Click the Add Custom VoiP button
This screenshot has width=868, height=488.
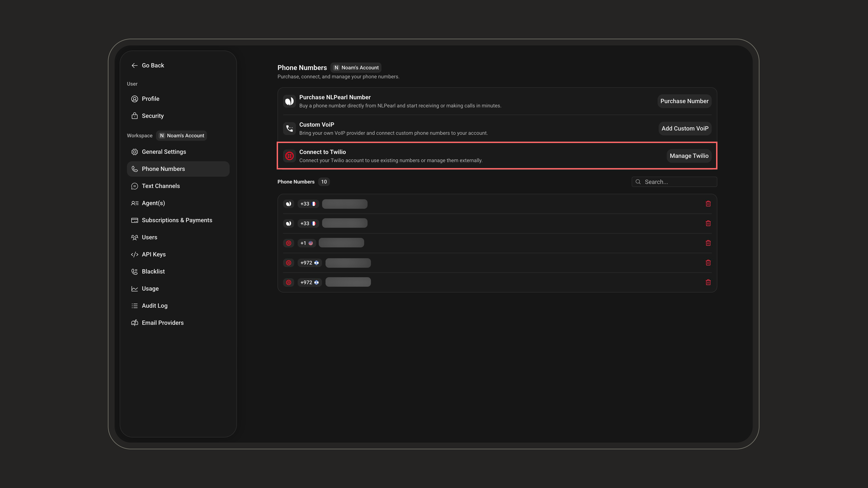(685, 128)
